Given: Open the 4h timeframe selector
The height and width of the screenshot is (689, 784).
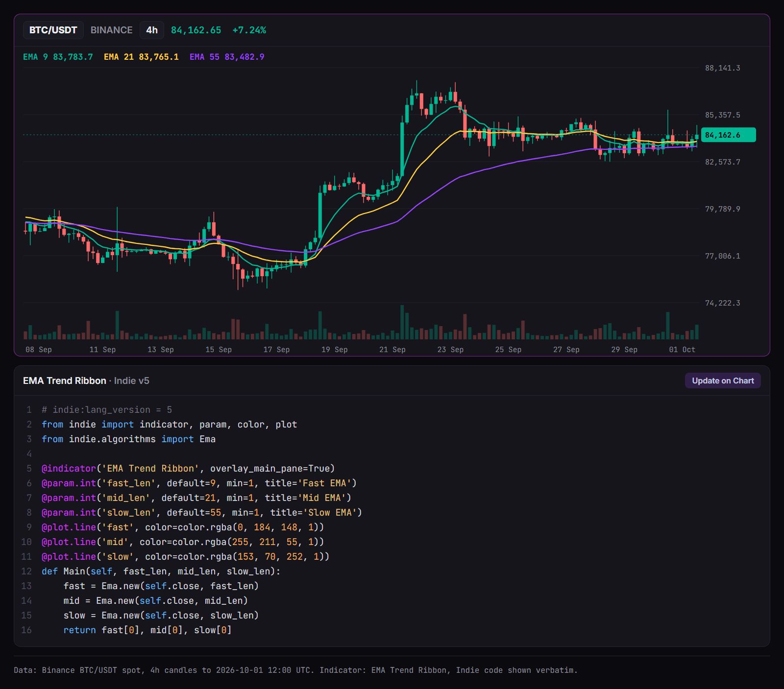Looking at the screenshot, I should coord(152,30).
